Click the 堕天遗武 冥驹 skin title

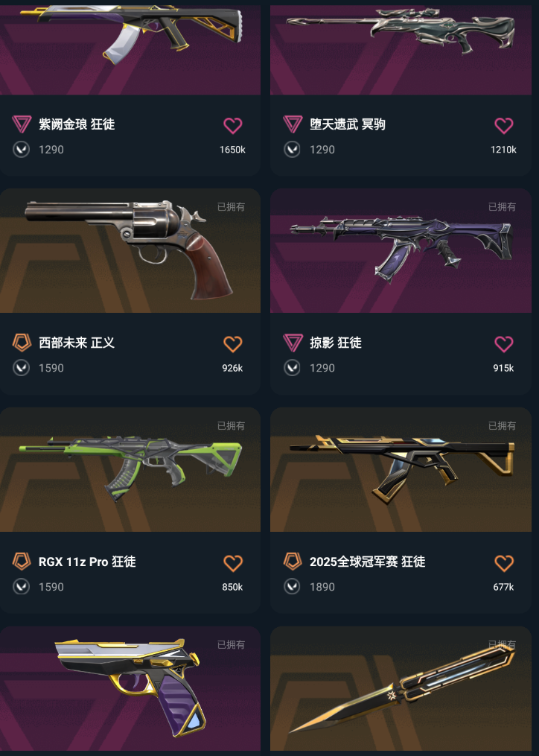(x=347, y=124)
